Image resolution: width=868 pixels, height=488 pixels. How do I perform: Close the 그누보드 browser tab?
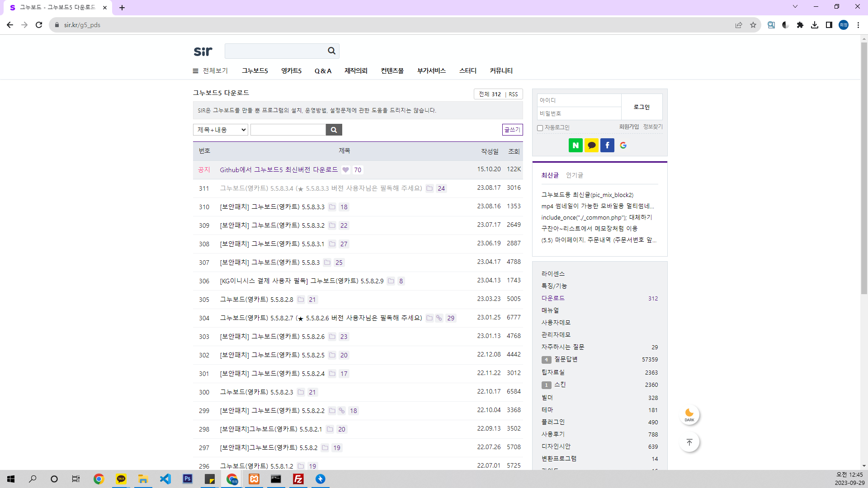pyautogui.click(x=105, y=8)
